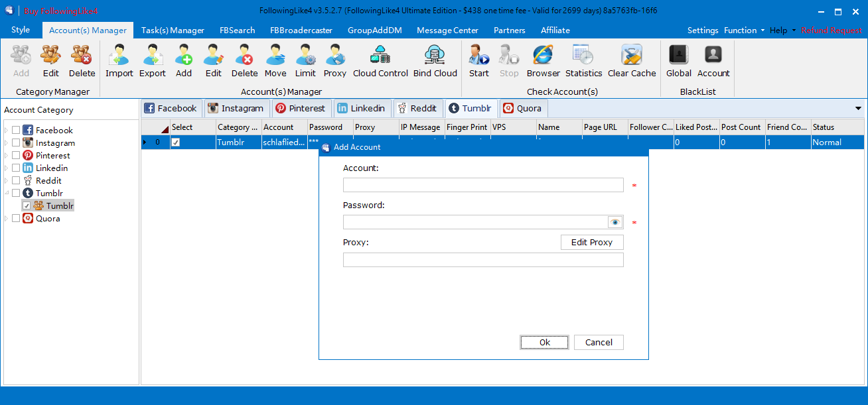Expand the Facebook tree node
Screen dimensions: 868x405
(x=7, y=131)
